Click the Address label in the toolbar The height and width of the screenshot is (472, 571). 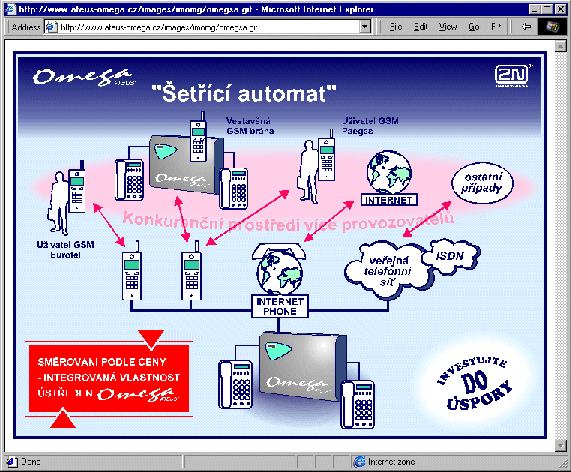click(x=25, y=27)
